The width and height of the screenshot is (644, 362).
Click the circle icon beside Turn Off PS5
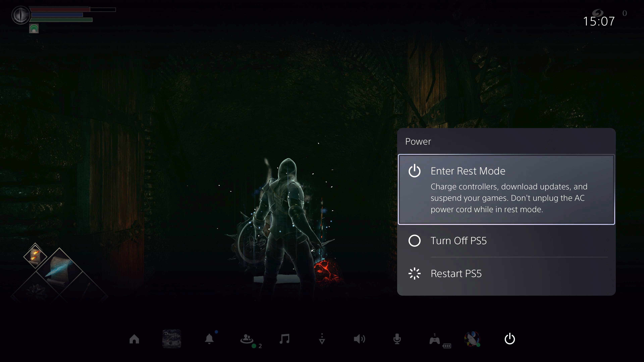point(415,241)
